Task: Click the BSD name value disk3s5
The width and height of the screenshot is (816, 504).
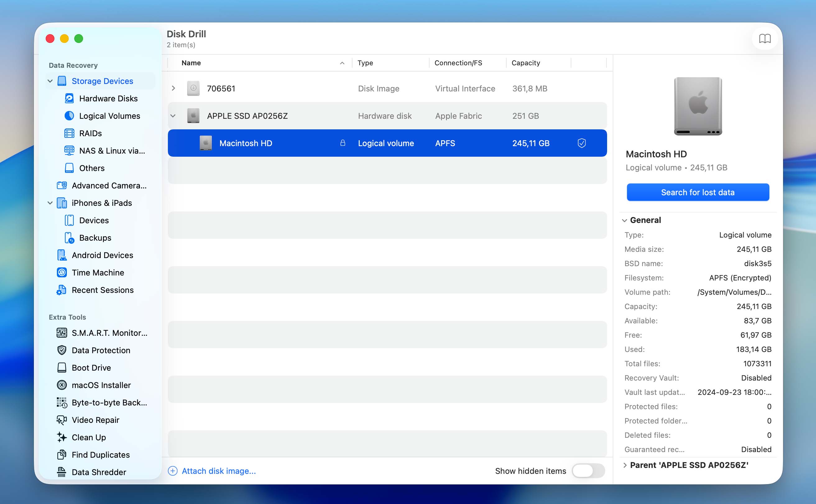Action: pos(757,263)
